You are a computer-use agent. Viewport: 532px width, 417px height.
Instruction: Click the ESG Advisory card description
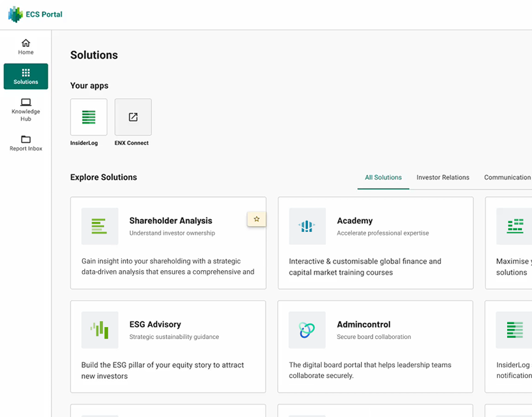(x=163, y=370)
